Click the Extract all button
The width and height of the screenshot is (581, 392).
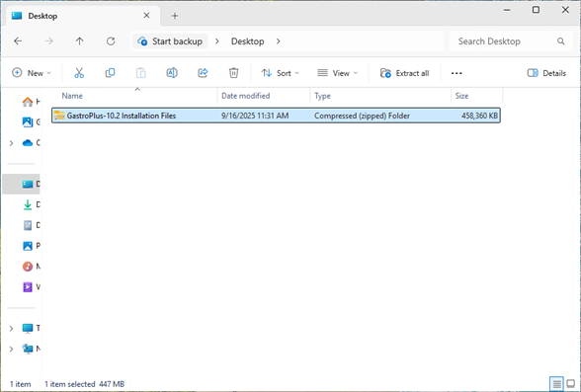(405, 73)
